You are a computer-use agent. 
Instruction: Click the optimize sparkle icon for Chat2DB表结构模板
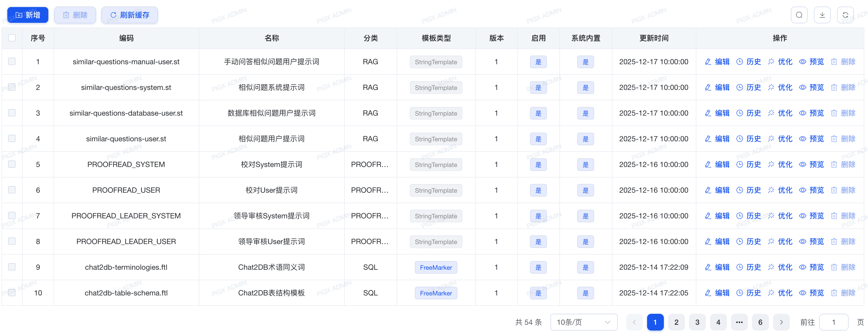point(771,293)
